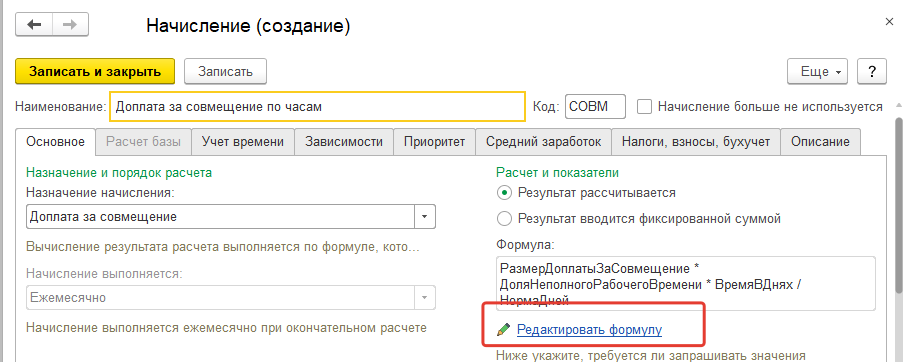This screenshot has height=362, width=906.
Task: Click the pencil icon beside Редактировать формулу
Action: 504,330
